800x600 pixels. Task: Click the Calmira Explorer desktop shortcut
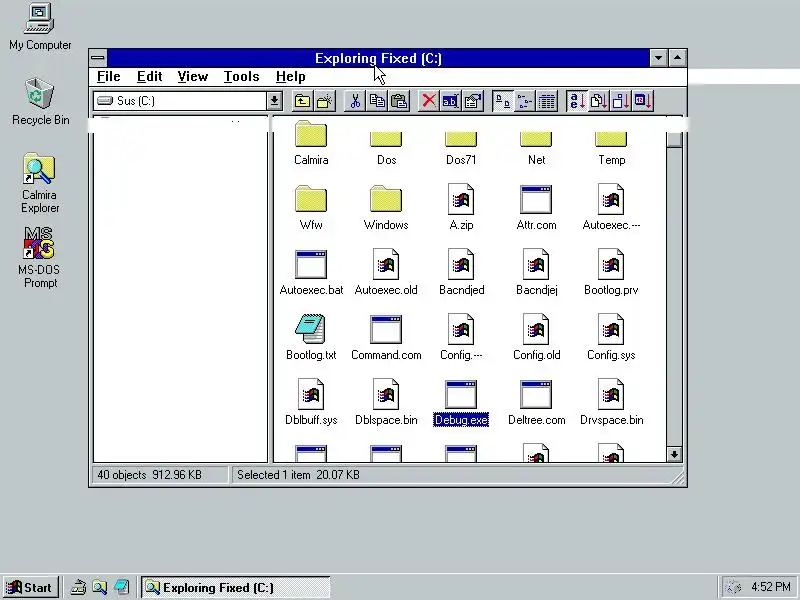[40, 183]
